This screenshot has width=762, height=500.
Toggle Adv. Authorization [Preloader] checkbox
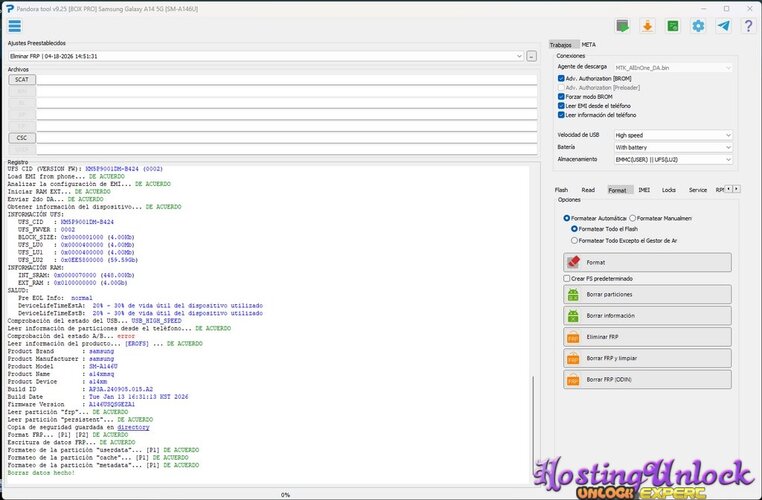[561, 87]
